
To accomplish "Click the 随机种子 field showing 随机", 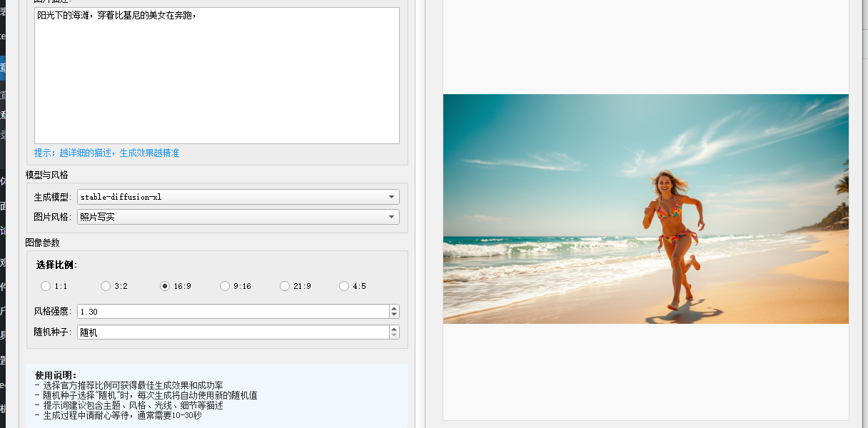I will click(233, 332).
